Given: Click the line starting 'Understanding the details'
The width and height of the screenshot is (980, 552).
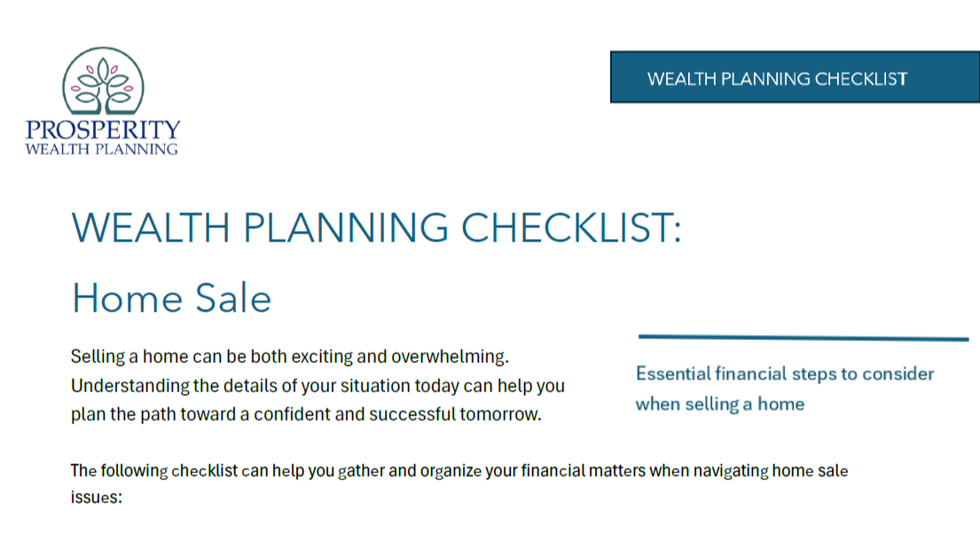Looking at the screenshot, I should (317, 386).
